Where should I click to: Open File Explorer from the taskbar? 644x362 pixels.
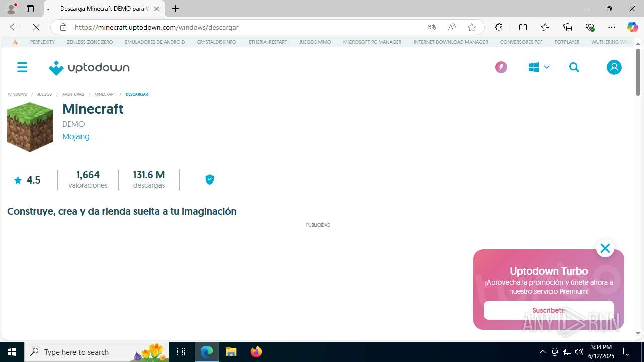[231, 352]
